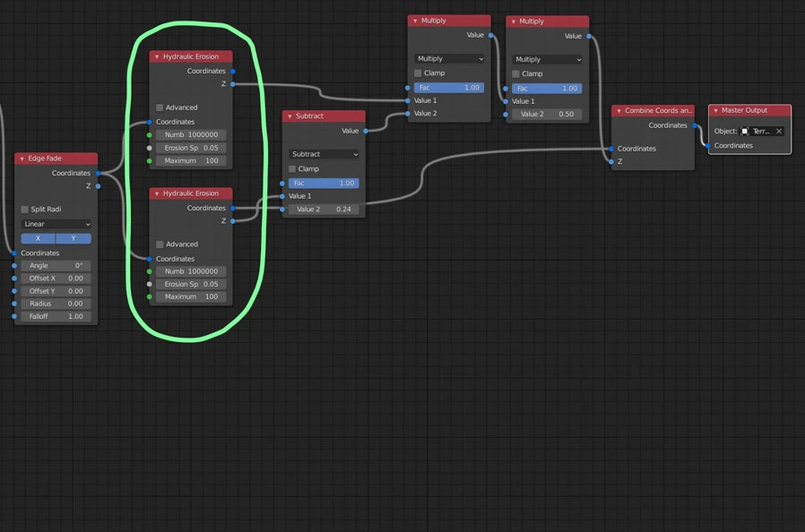Open the operation dropdown on the Subtract node
805x532 pixels.
pos(323,154)
